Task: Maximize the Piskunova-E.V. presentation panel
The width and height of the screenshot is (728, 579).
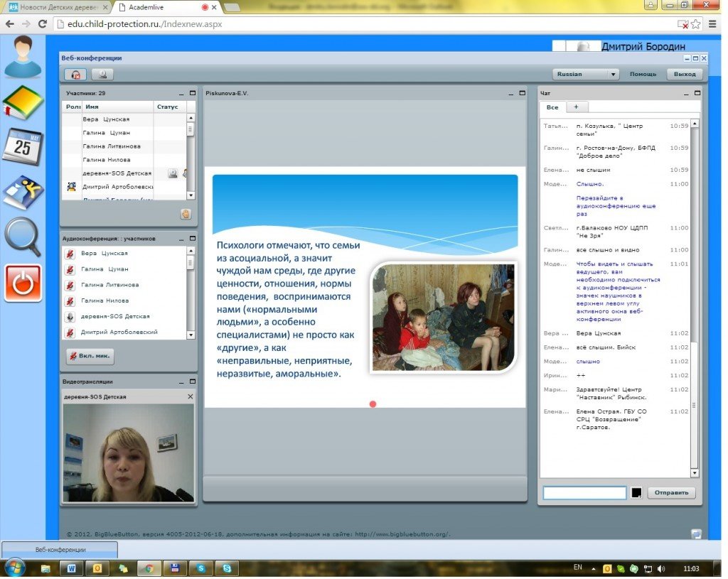Action: [x=523, y=93]
